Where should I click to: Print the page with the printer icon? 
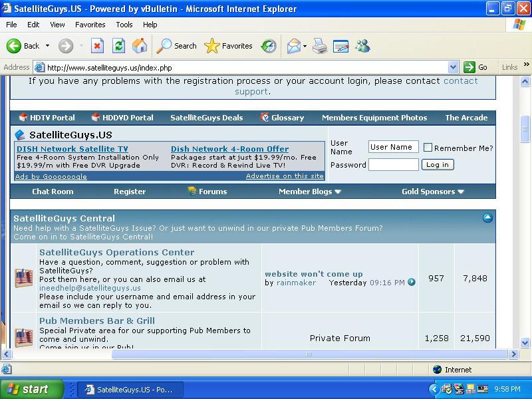click(320, 46)
